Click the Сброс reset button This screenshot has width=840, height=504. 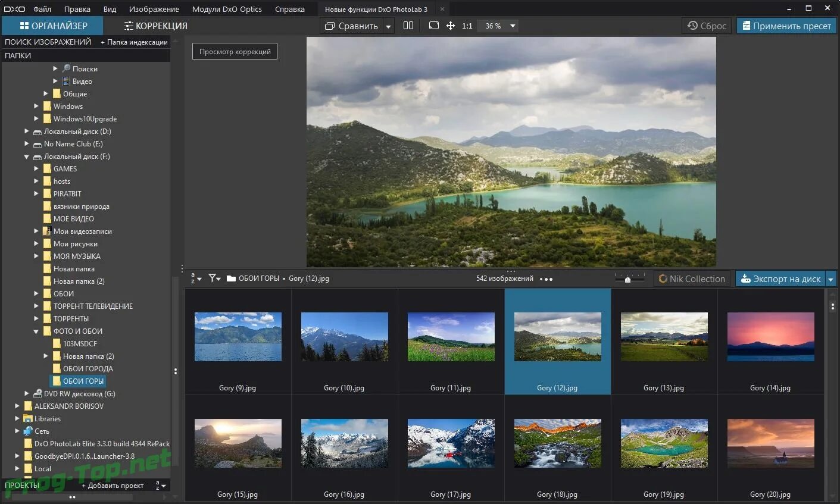click(707, 26)
